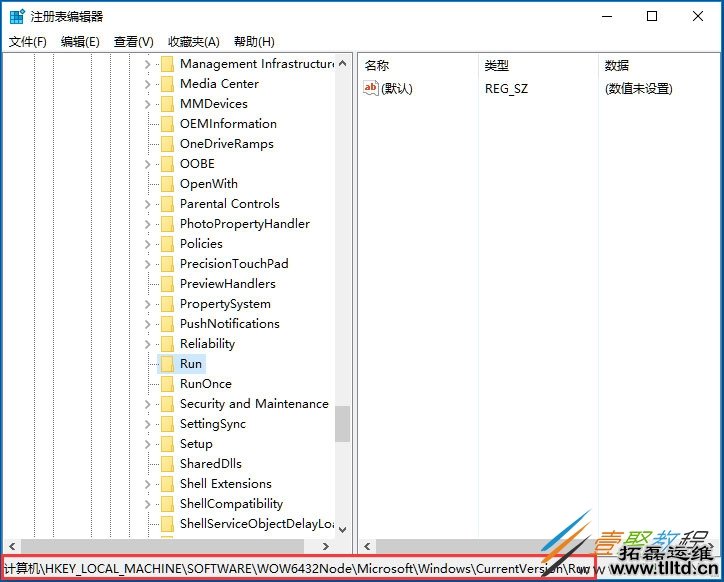The height and width of the screenshot is (582, 724).
Task: Expand the Parental Controls key
Action: pos(147,204)
